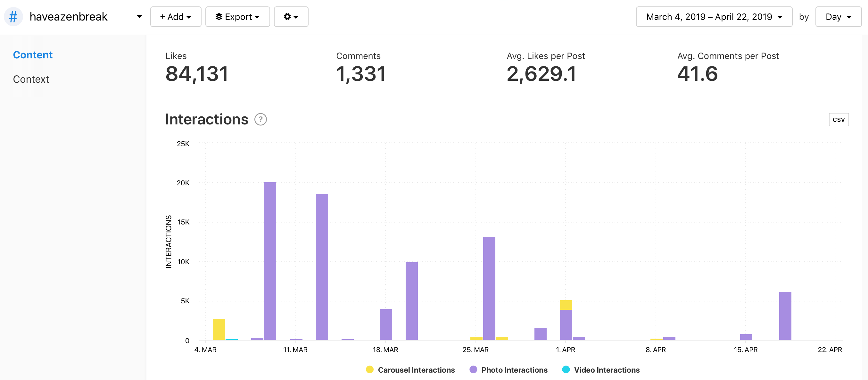This screenshot has width=868, height=380.
Task: Switch to the Context section
Action: point(31,79)
